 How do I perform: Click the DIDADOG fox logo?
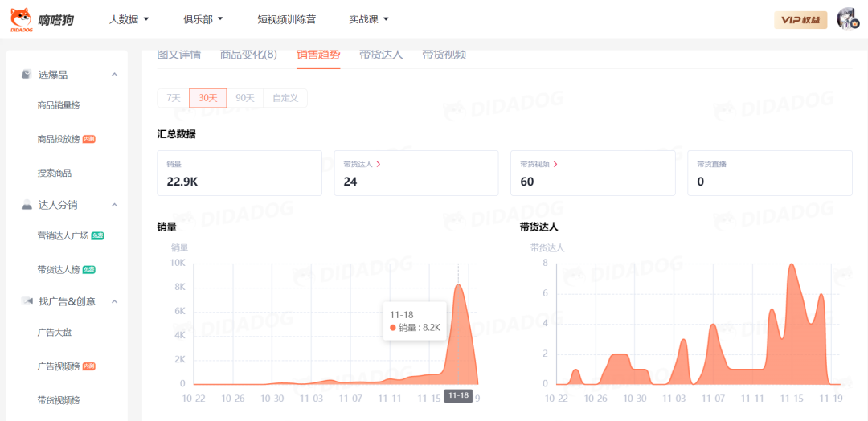click(21, 18)
